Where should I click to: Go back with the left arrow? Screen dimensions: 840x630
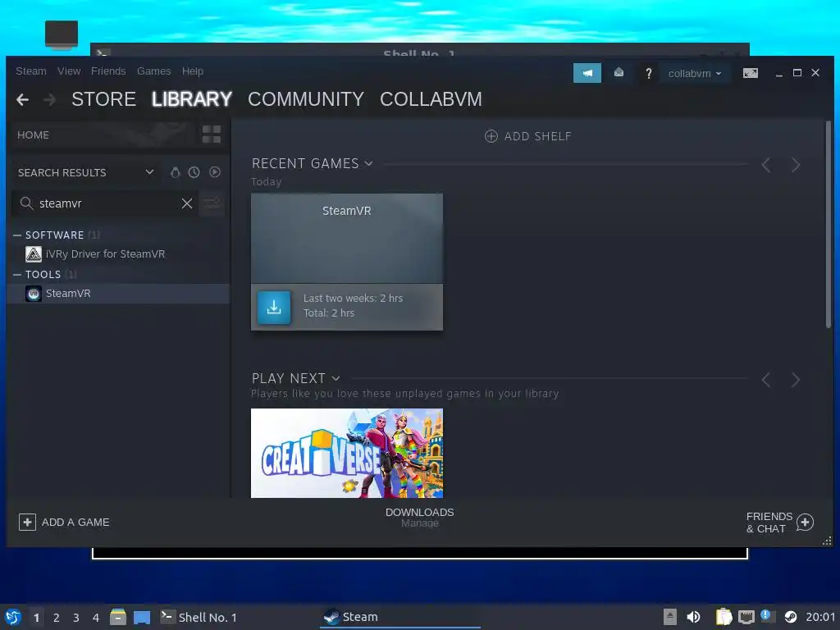pos(22,99)
